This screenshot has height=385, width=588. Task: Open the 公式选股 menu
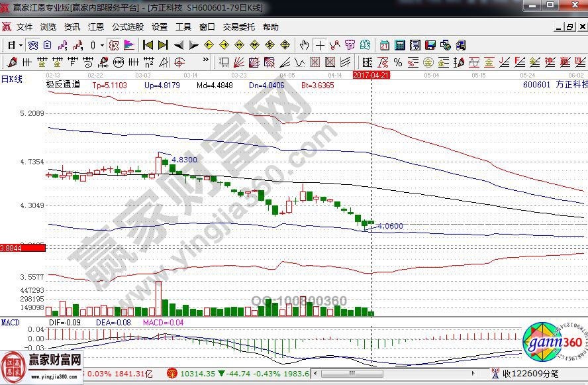127,27
